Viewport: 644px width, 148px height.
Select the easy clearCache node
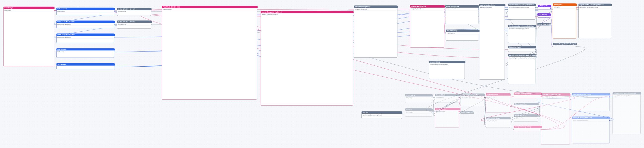click(x=544, y=24)
